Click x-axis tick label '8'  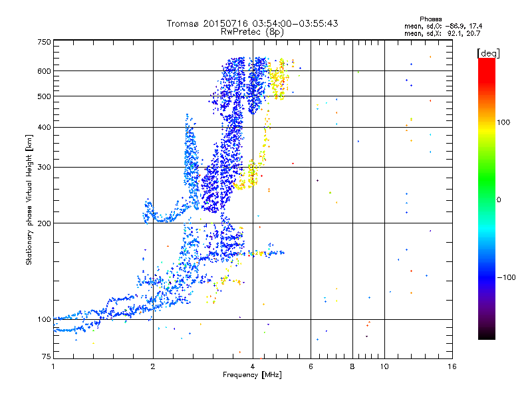pos(352,366)
